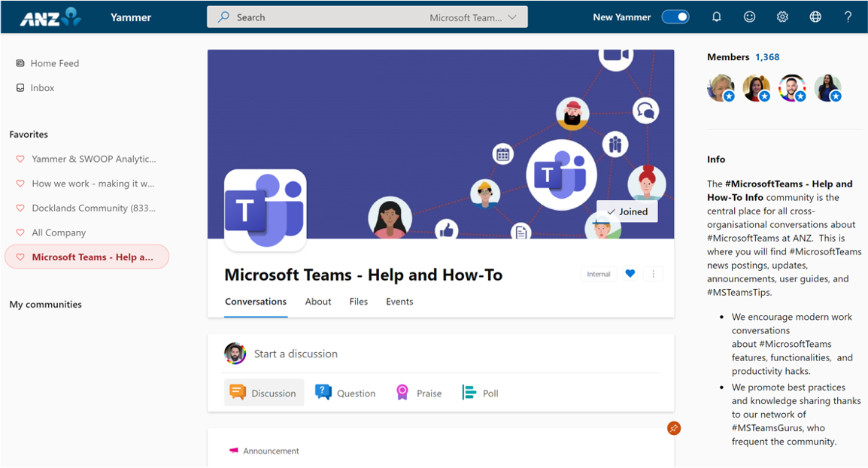Viewport: 868px width, 468px height.
Task: Toggle the New Yammer switch
Action: [675, 17]
